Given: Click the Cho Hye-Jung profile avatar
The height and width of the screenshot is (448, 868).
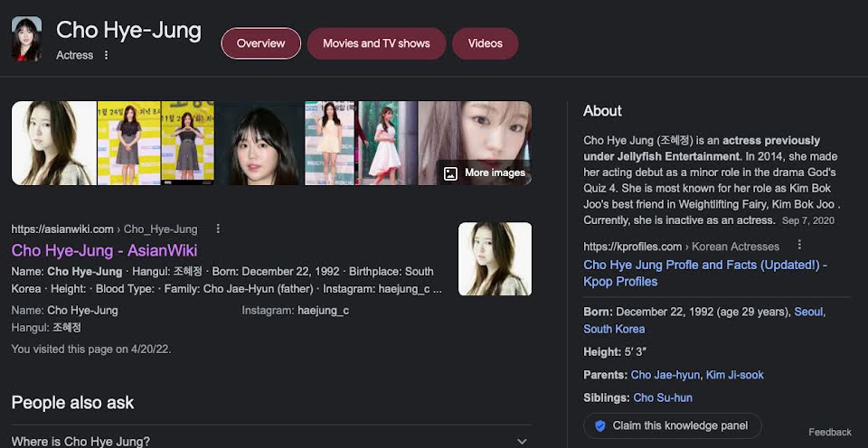Looking at the screenshot, I should [26, 39].
